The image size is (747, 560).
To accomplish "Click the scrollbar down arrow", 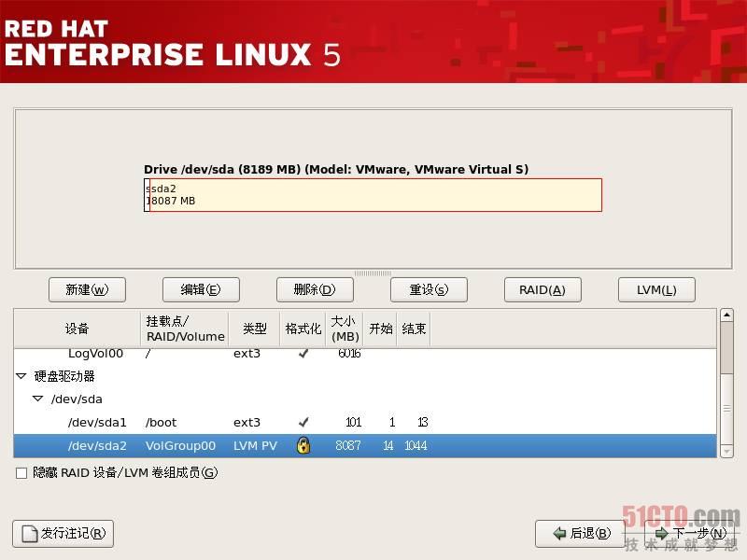I will point(726,451).
